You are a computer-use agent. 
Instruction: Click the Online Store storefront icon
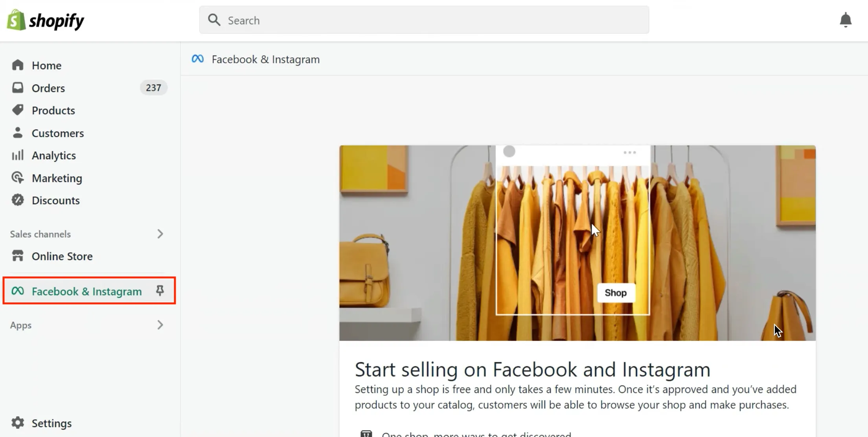[x=18, y=256]
